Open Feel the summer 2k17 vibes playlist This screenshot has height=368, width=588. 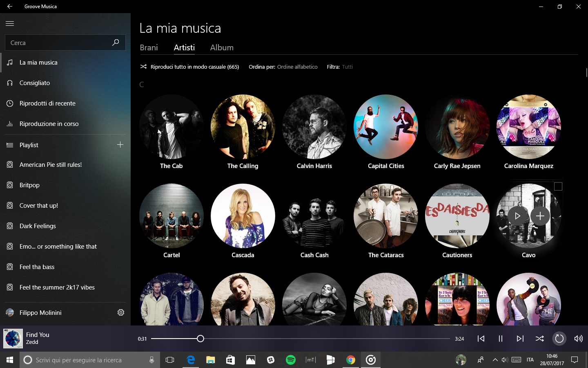(x=65, y=287)
